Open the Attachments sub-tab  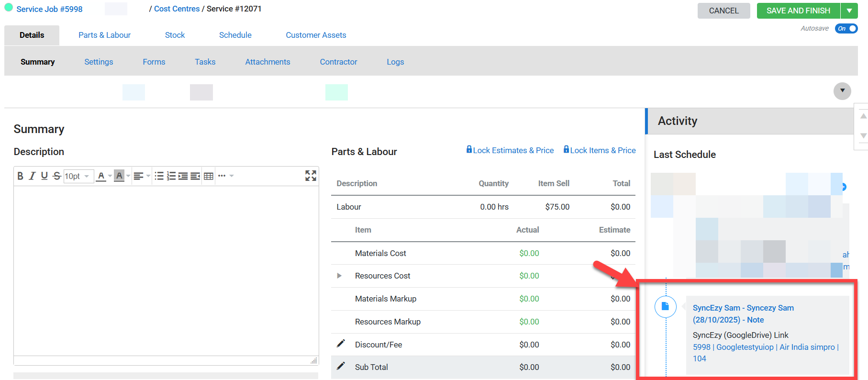click(x=267, y=62)
